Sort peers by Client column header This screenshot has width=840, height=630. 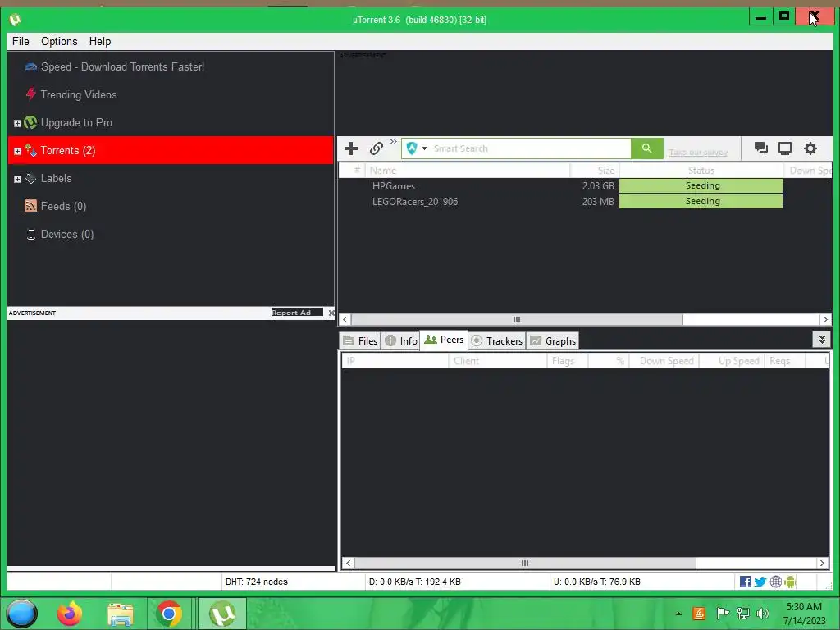point(497,361)
